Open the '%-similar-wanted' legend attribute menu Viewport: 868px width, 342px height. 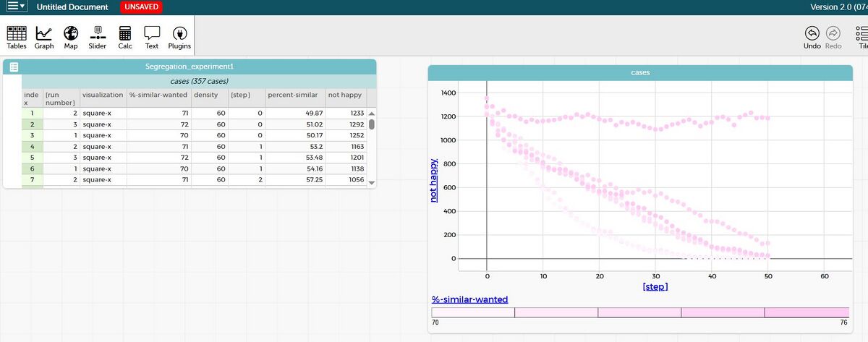tap(469, 299)
